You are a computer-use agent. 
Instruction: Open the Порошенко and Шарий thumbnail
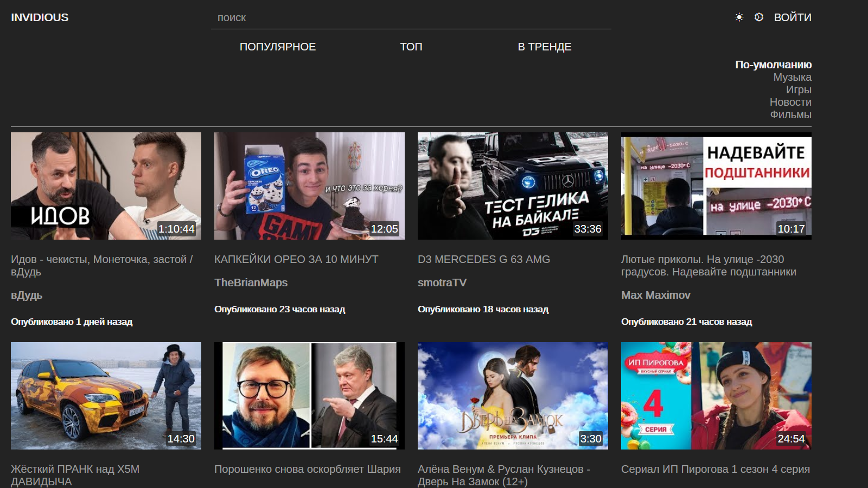(309, 396)
